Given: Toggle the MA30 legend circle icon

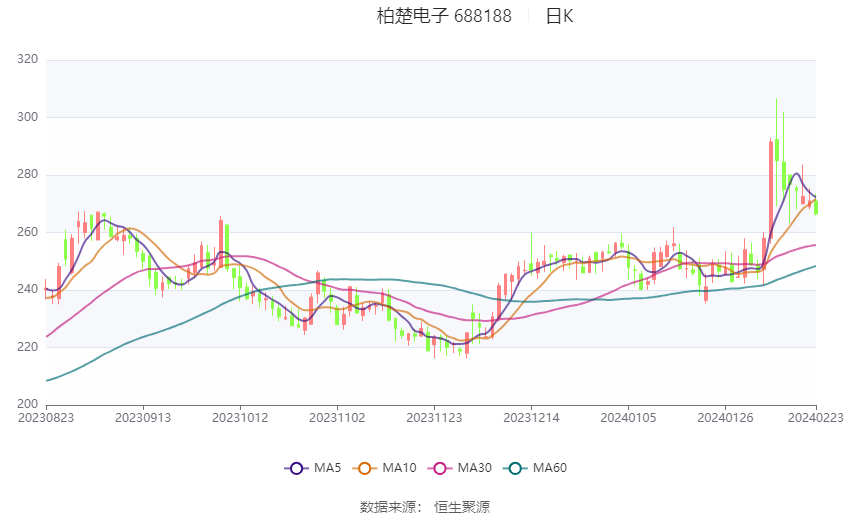Looking at the screenshot, I should 440,468.
